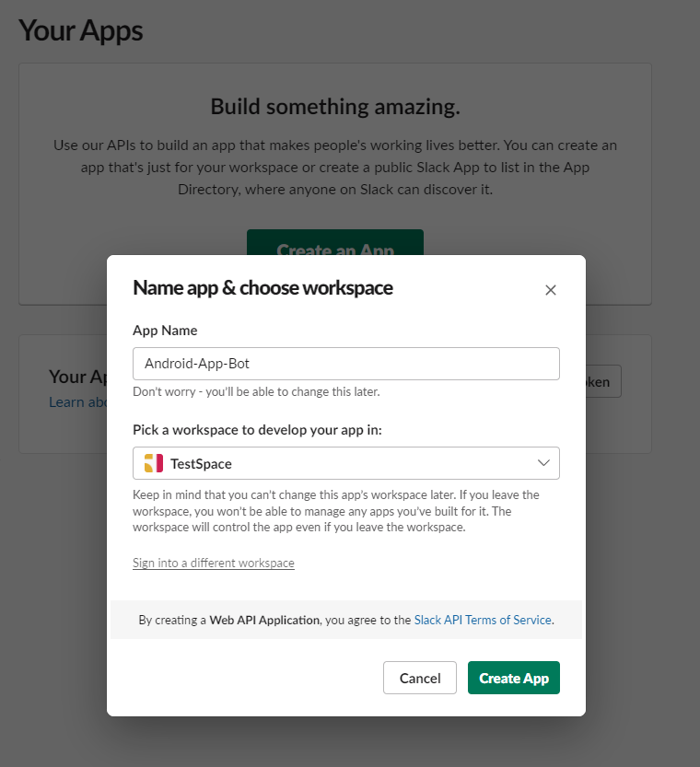Click the App Name input field
700x767 pixels.
click(x=345, y=364)
